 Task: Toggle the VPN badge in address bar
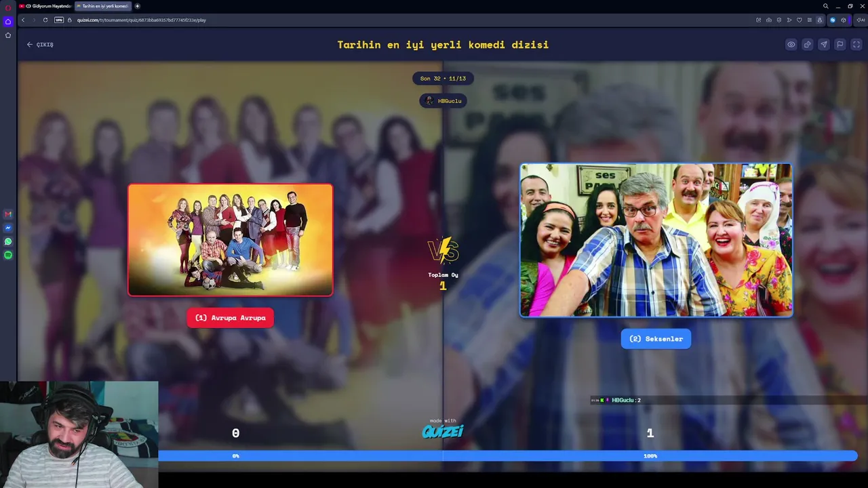[x=59, y=20]
